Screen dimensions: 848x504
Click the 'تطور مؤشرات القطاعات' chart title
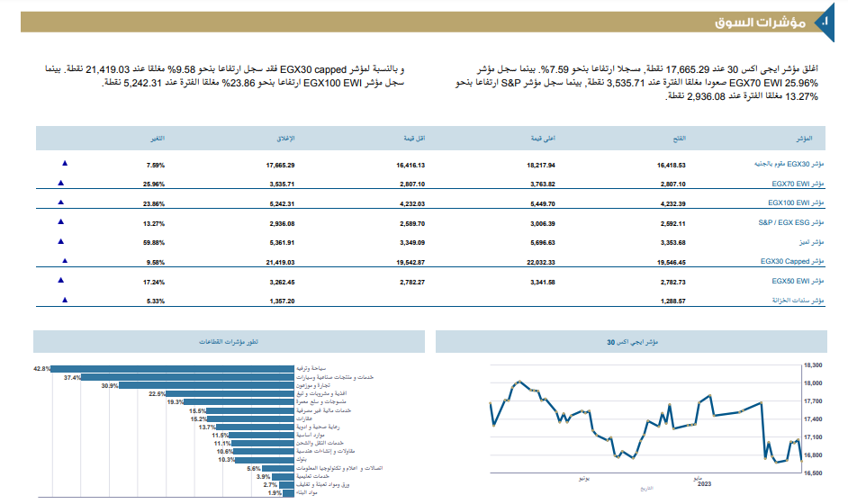pyautogui.click(x=228, y=342)
